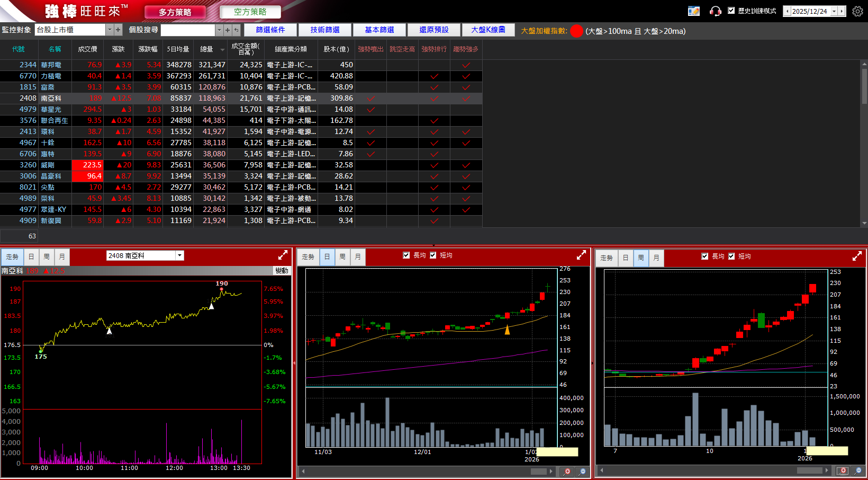
Task: Click the headset customer support icon
Action: click(x=716, y=11)
